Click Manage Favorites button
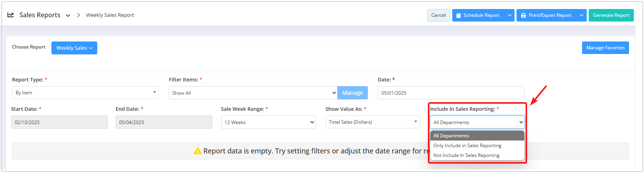 (x=605, y=48)
